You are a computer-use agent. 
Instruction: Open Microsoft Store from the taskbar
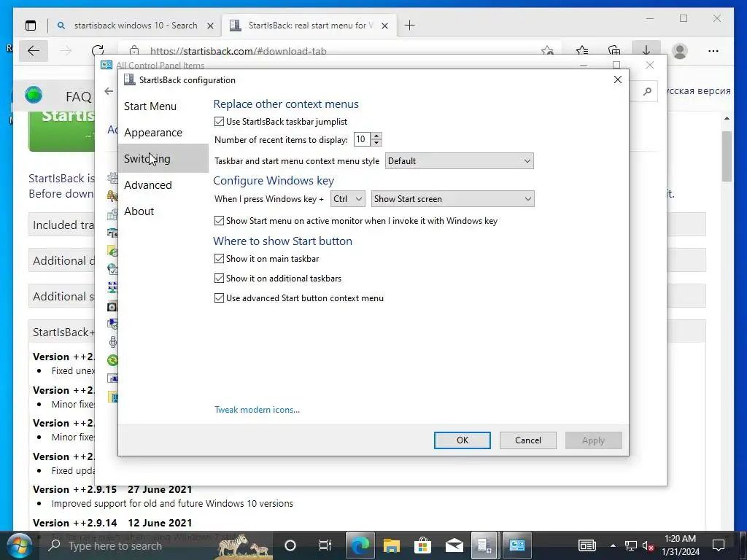click(x=422, y=545)
